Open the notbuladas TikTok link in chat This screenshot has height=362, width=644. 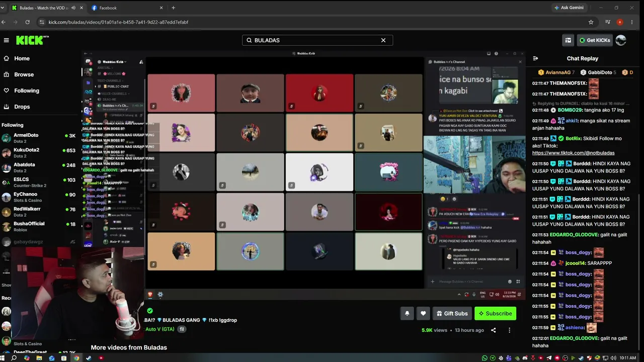573,153
